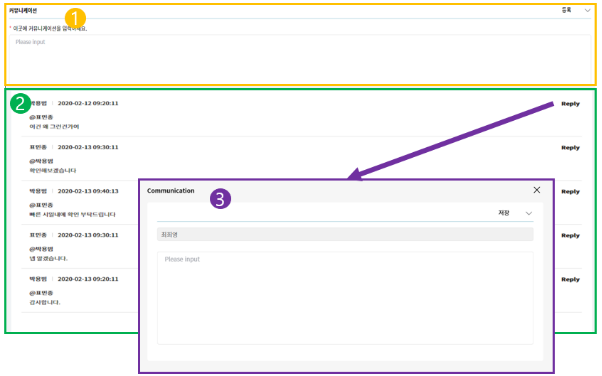Click the author name on the 09:40:13 comment
Screen dimensions: 602x376
(x=38, y=191)
